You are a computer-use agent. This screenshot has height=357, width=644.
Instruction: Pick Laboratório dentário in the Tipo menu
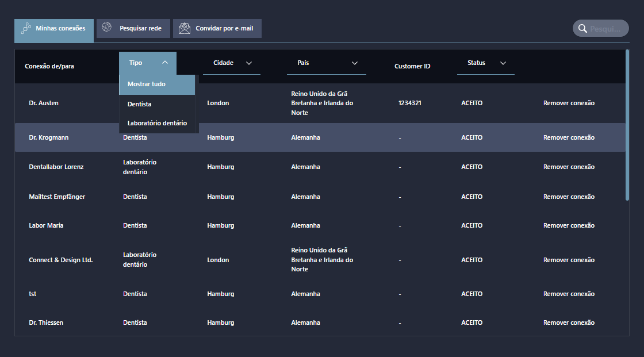coord(157,123)
